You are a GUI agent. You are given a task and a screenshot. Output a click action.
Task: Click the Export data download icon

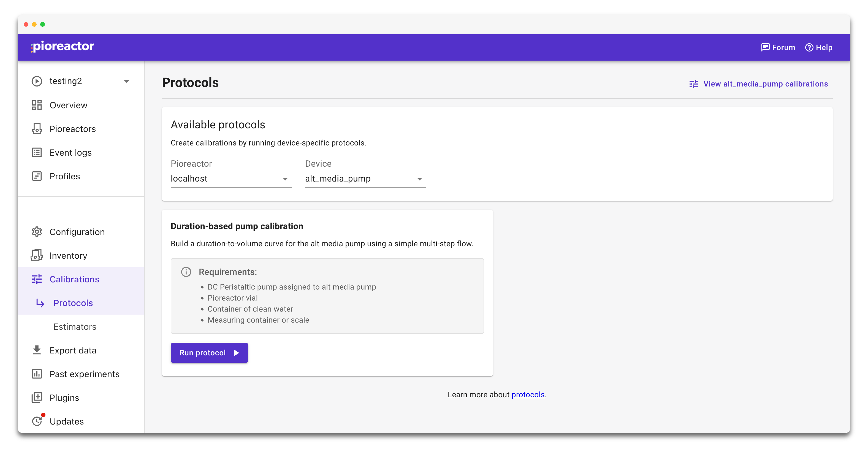click(x=37, y=350)
